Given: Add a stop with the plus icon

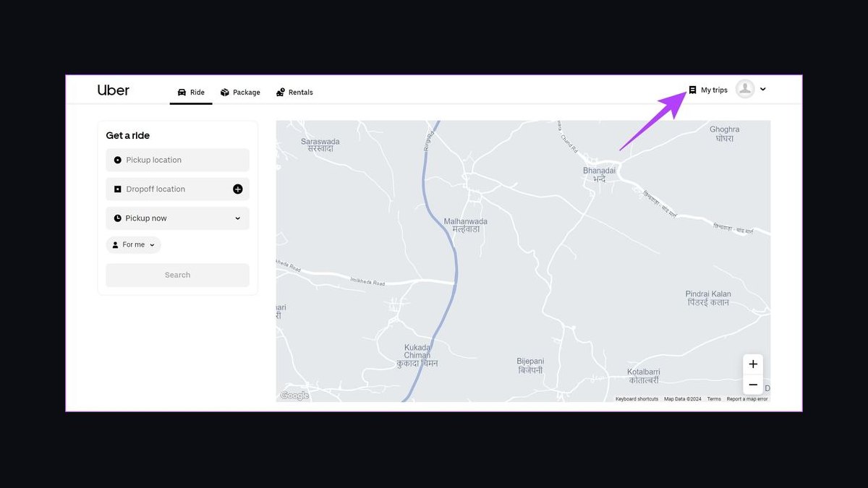Looking at the screenshot, I should pyautogui.click(x=237, y=189).
